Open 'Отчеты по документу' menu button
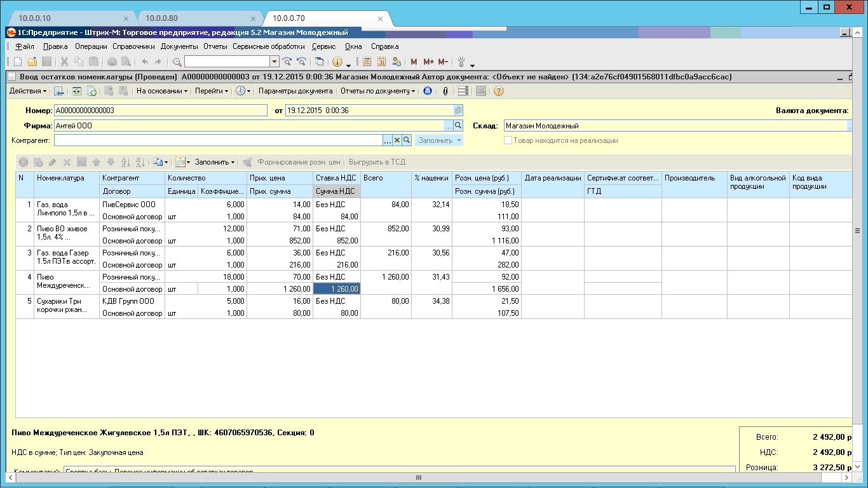 pos(377,91)
